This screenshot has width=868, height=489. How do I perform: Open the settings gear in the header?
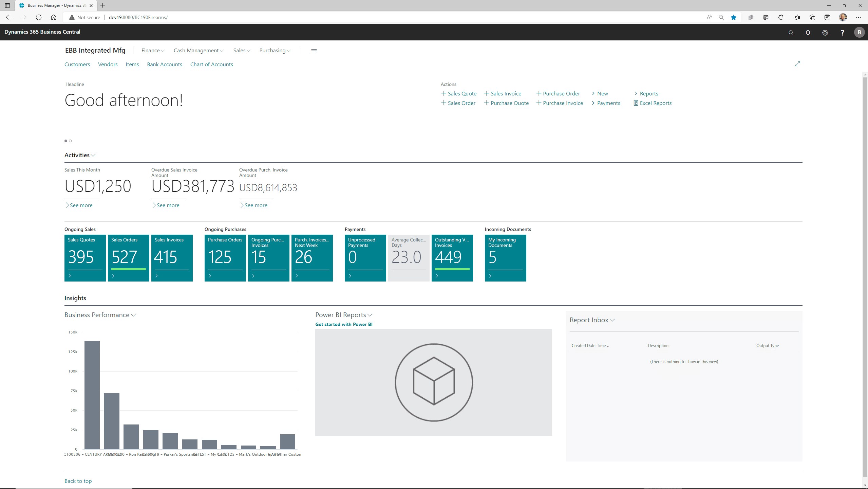click(825, 33)
